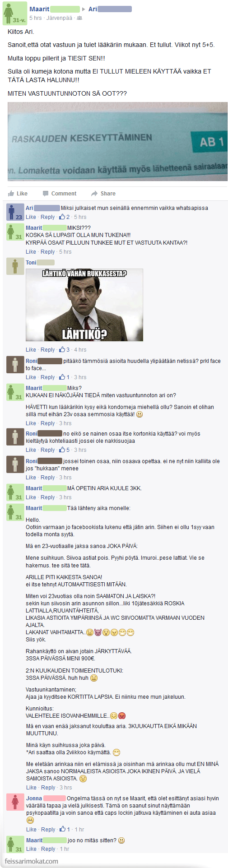Screen dimensions: 228x868
Task: Click the audience privacy icon next to Järvenpää
Action: [x=79, y=18]
